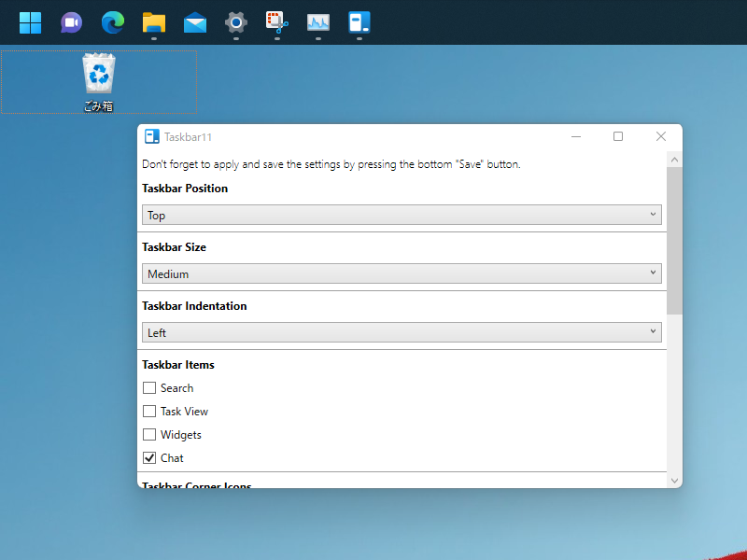Open the Snipping Tool taskbar icon

click(277, 22)
